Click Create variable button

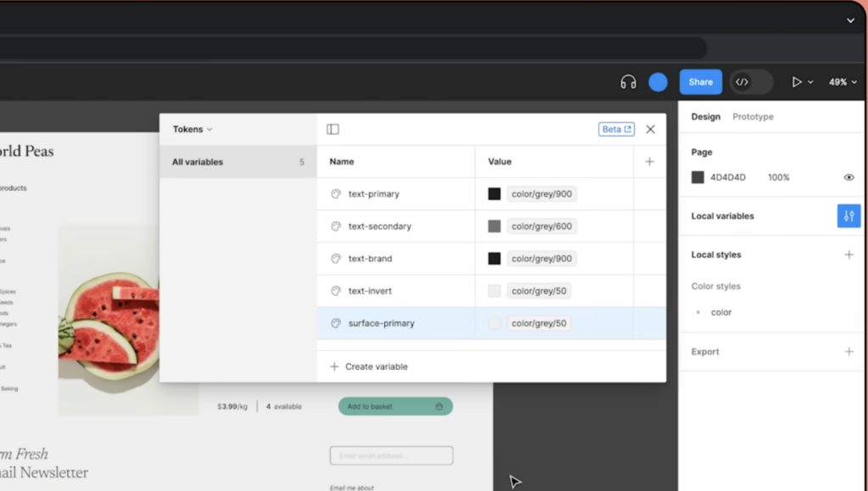click(x=369, y=366)
